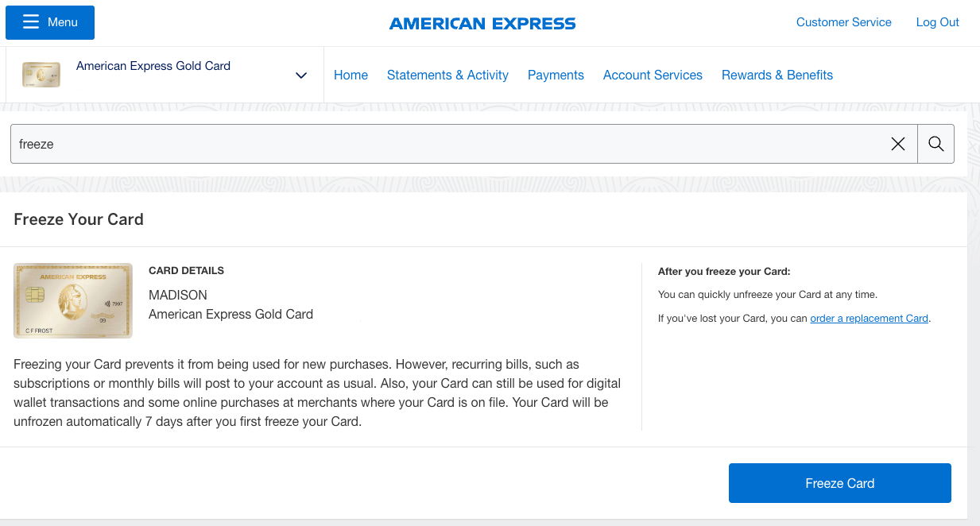The image size is (980, 526).
Task: Clear the search field with the X icon
Action: click(x=898, y=144)
